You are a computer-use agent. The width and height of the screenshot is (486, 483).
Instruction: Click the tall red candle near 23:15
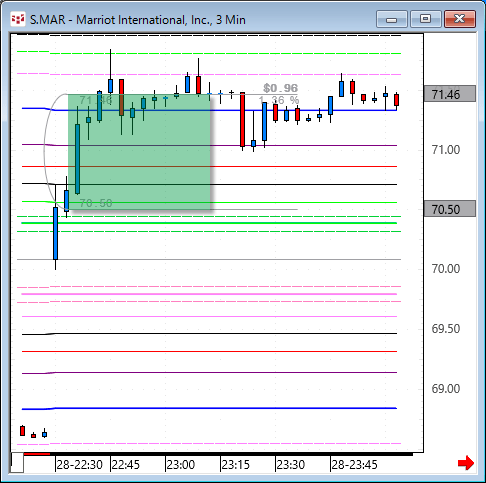(x=242, y=119)
